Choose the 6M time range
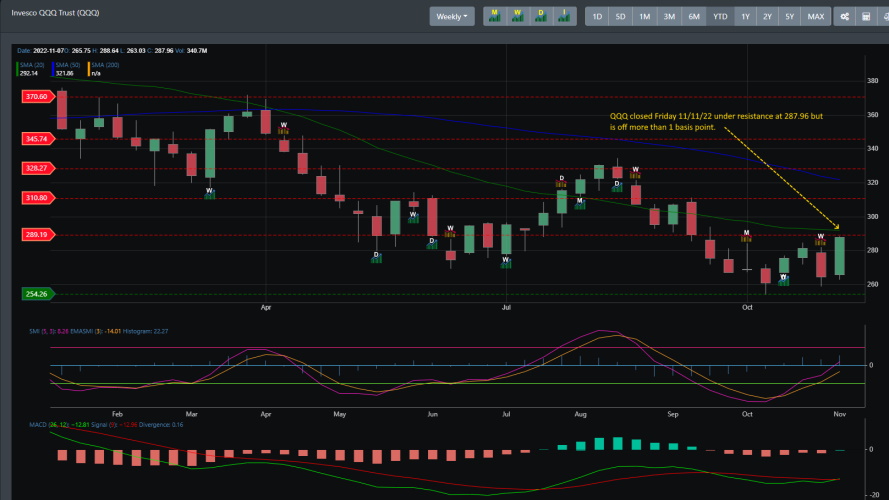 pyautogui.click(x=694, y=16)
